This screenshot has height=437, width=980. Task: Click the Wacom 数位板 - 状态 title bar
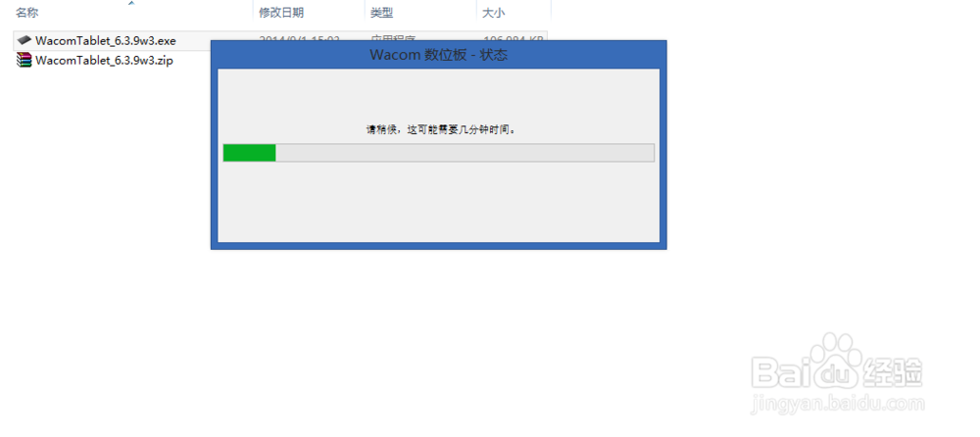439,55
